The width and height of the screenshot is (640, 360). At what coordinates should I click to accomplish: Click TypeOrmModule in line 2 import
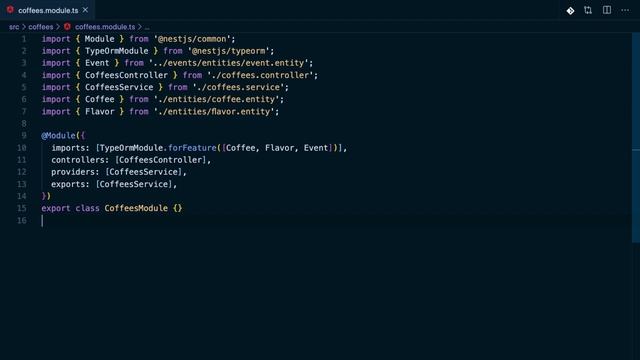tap(116, 51)
